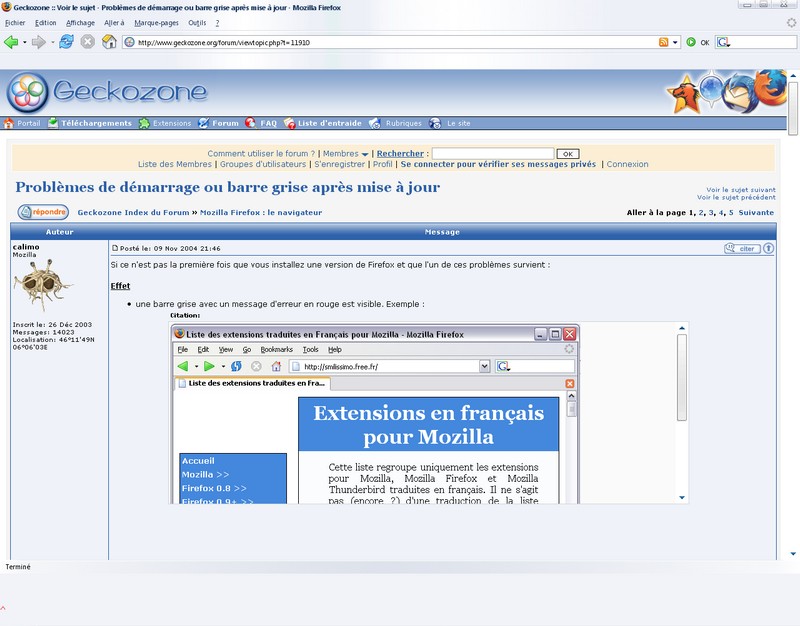
Task: Click the forum search OK button
Action: coord(568,154)
